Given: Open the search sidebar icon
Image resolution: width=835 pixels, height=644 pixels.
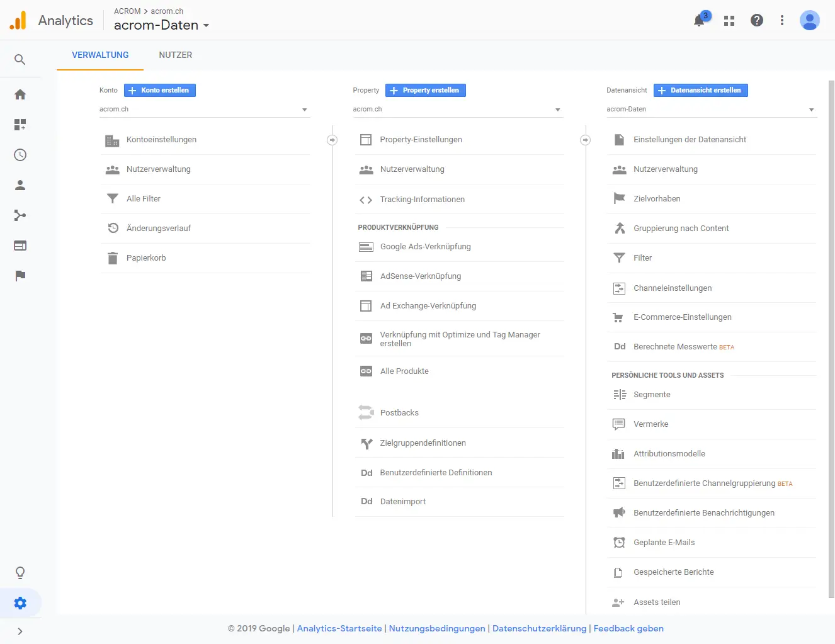Looking at the screenshot, I should (x=20, y=59).
